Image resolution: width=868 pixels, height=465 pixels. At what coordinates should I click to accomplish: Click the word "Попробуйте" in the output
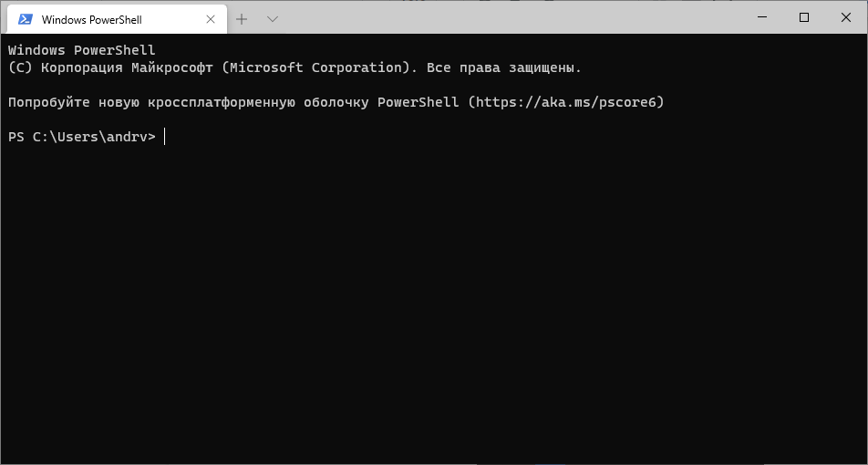[49, 102]
